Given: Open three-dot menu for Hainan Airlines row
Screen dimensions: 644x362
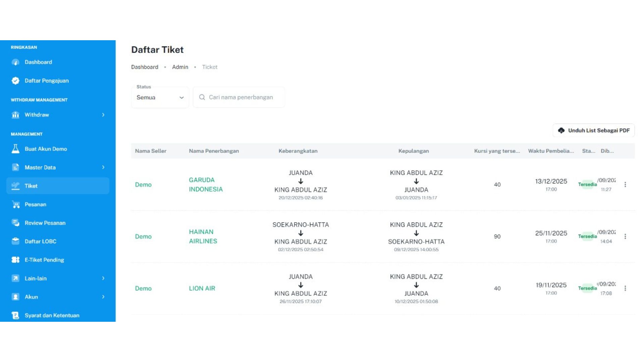Looking at the screenshot, I should (x=625, y=237).
